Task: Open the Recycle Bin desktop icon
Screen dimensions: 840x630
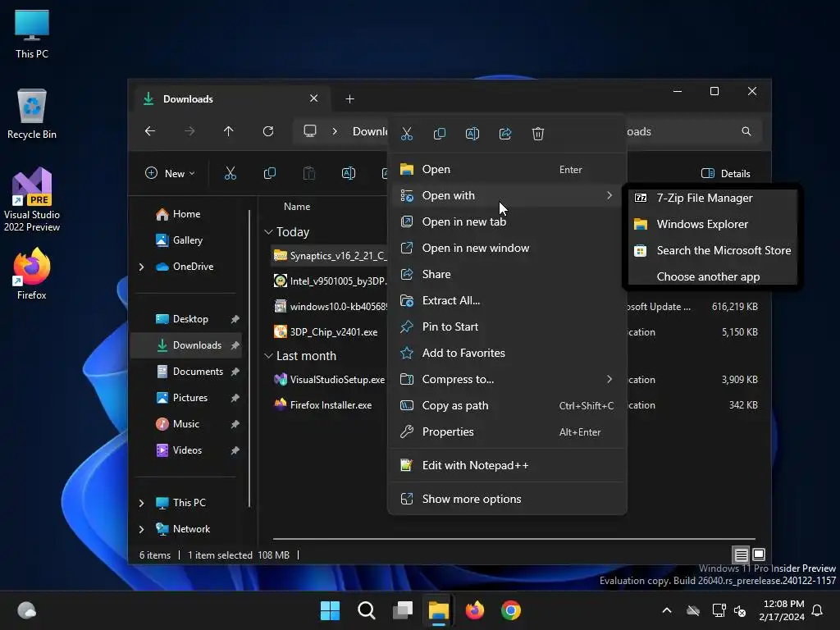Action: [x=32, y=114]
